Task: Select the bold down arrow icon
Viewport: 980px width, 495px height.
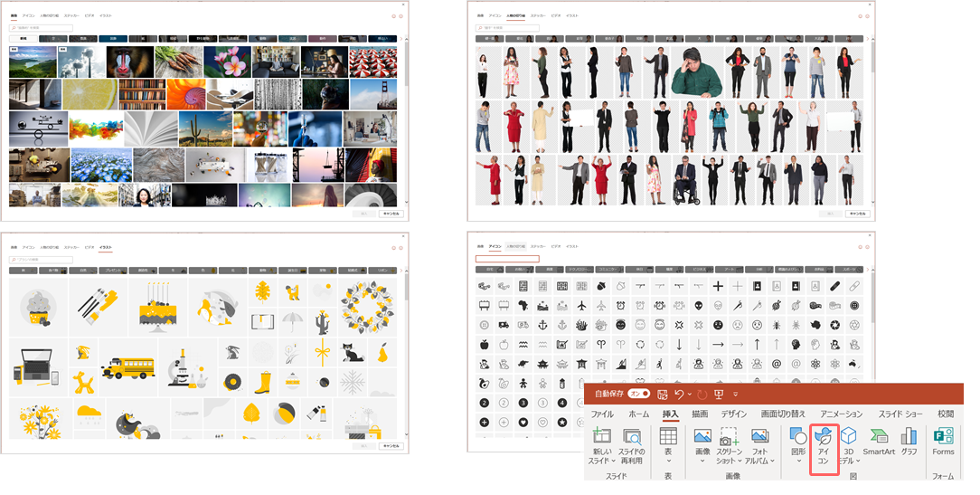Action: 679,344
